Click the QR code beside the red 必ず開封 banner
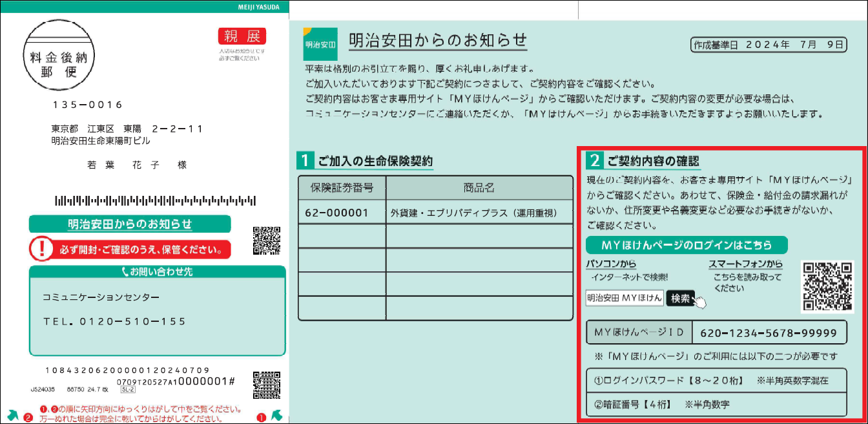 pos(267,240)
